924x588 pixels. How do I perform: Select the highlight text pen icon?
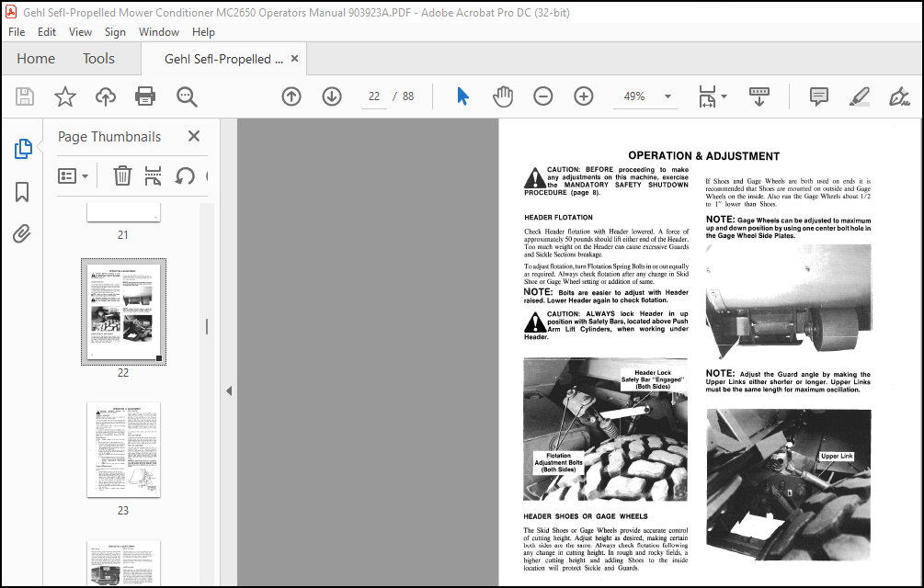click(x=859, y=96)
